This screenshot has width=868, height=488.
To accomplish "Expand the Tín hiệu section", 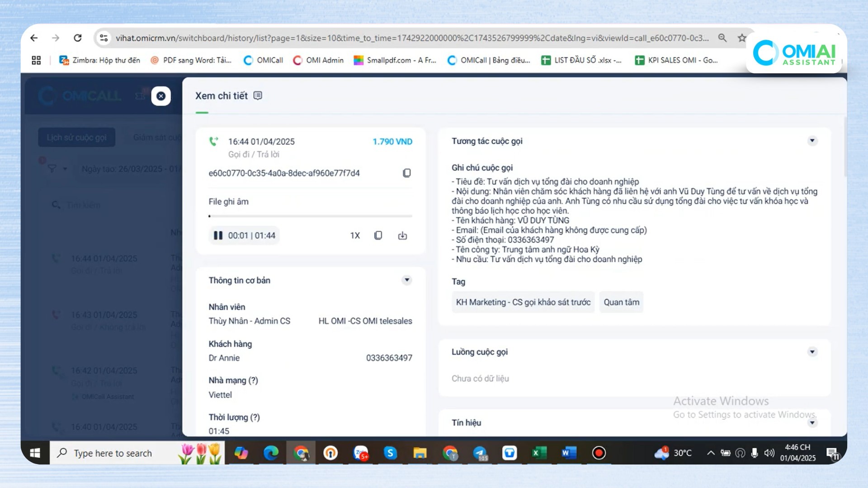I will pyautogui.click(x=812, y=423).
